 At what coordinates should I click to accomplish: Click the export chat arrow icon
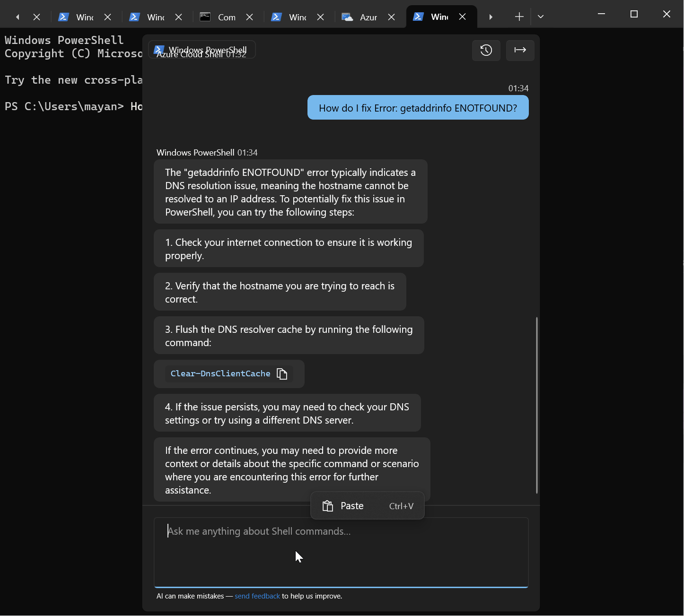pyautogui.click(x=520, y=50)
